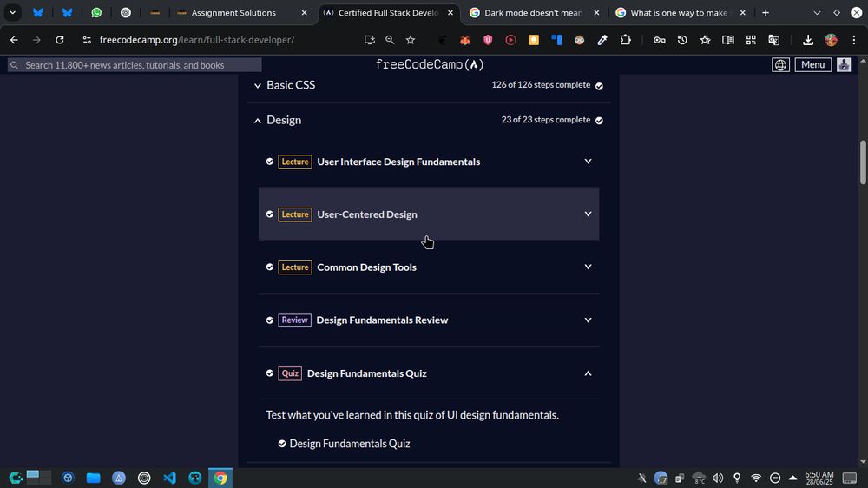Switch to the What is one way tab
This screenshot has width=868, height=488.
click(679, 12)
